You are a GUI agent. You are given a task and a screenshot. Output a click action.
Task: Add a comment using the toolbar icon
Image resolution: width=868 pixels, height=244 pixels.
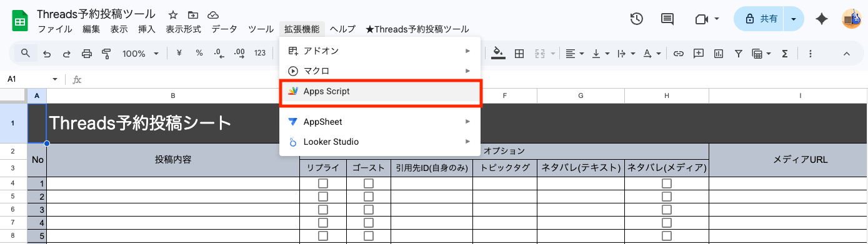click(699, 54)
